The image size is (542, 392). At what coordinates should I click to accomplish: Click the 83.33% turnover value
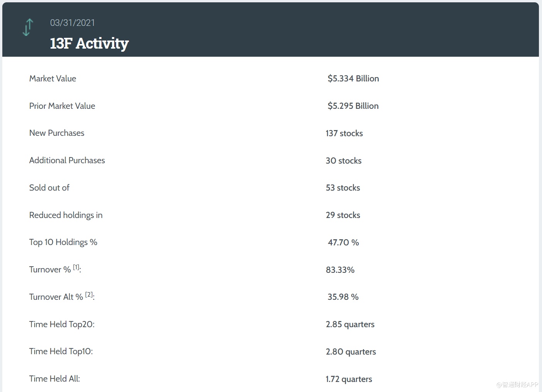pyautogui.click(x=340, y=270)
